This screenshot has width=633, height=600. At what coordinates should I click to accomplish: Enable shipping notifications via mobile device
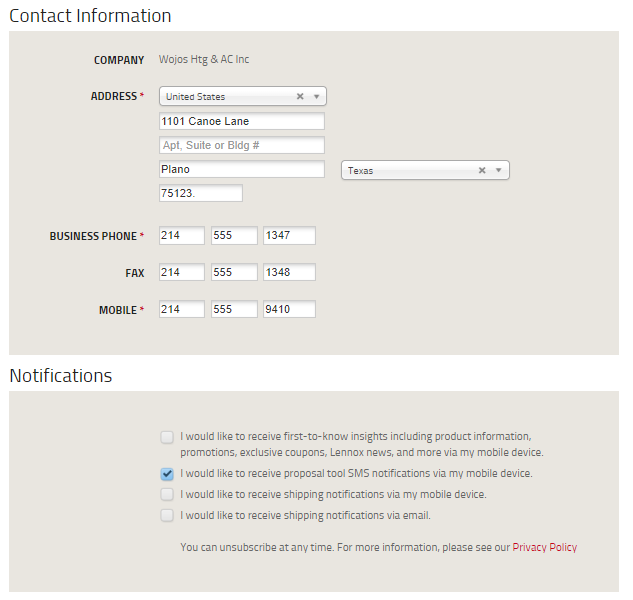click(x=167, y=494)
